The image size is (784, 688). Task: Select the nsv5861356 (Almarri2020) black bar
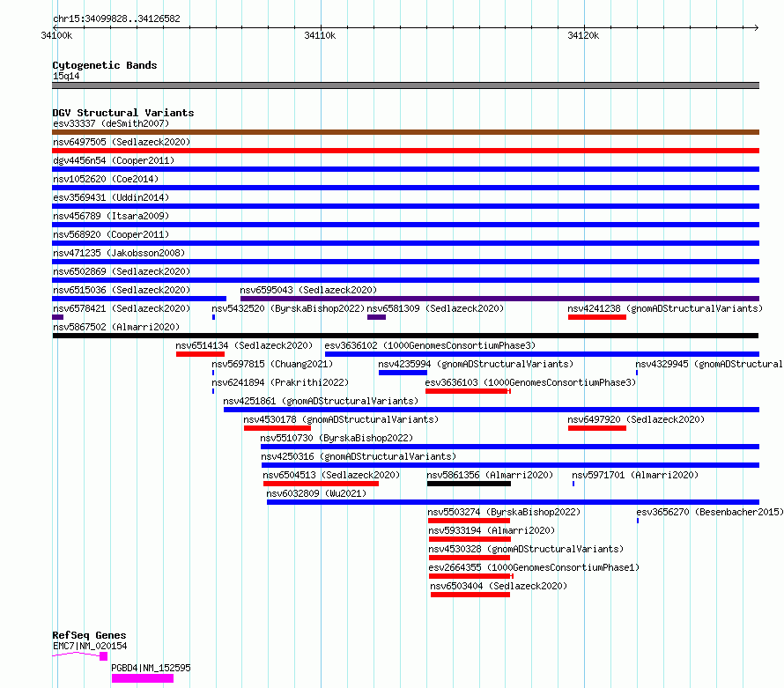469,484
